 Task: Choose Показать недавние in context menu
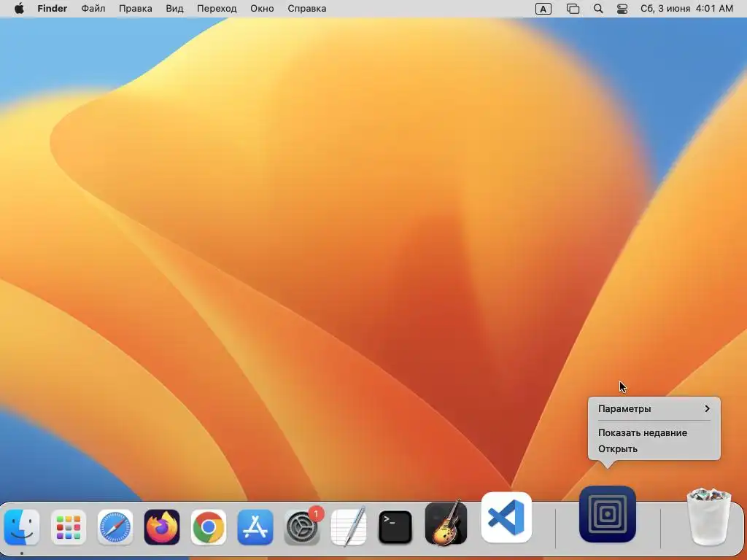(642, 433)
